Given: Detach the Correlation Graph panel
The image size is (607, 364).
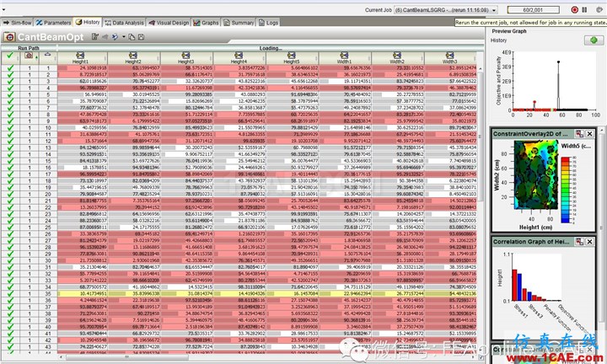Looking at the screenshot, I should click(579, 242).
